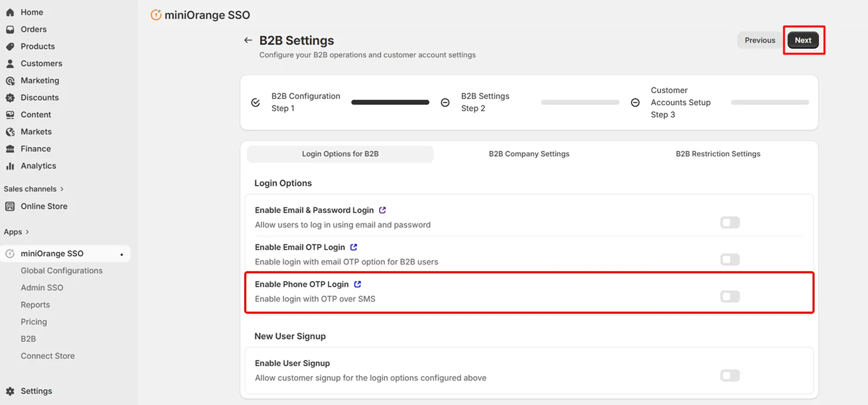Click the Orders inbox icon
The image size is (868, 405).
coord(10,30)
